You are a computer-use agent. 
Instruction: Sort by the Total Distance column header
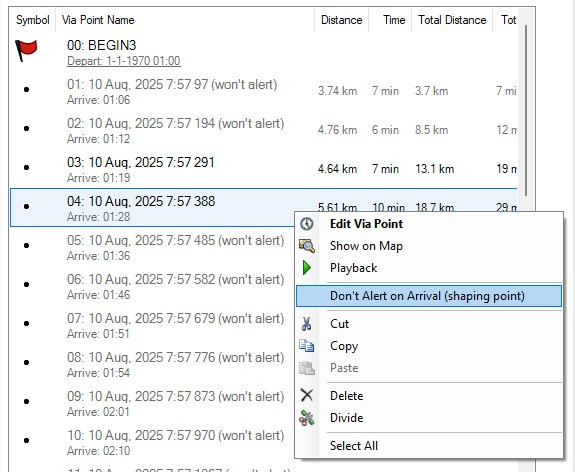tap(452, 20)
